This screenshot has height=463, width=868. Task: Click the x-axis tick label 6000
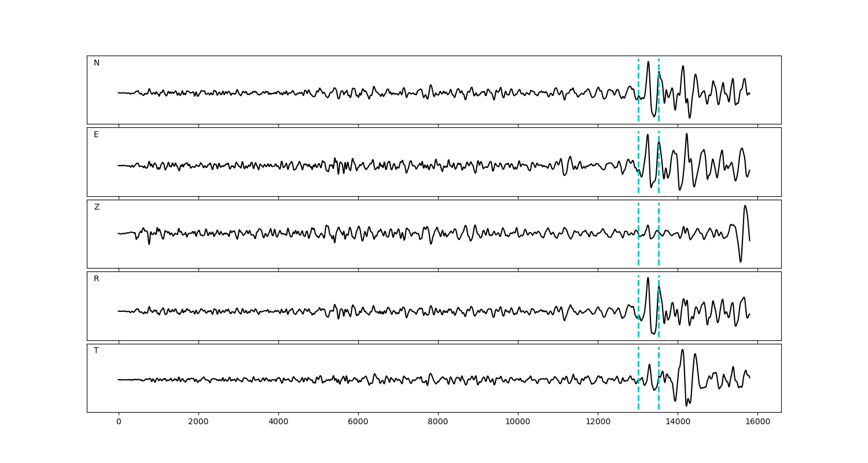(358, 422)
